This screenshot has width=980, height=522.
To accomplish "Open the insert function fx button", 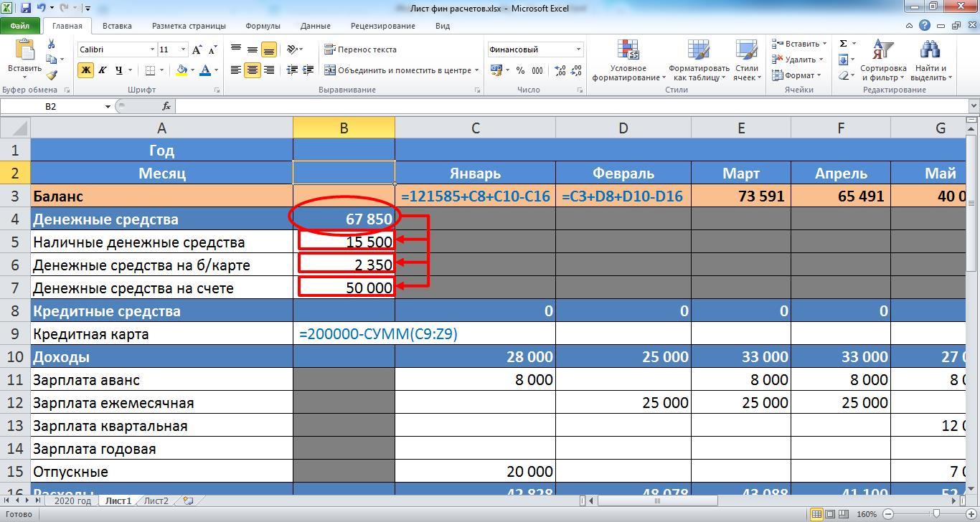I will (166, 106).
